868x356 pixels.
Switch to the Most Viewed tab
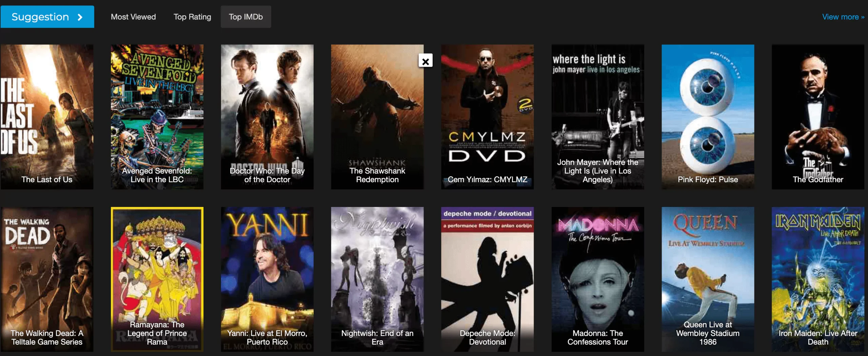pos(133,17)
